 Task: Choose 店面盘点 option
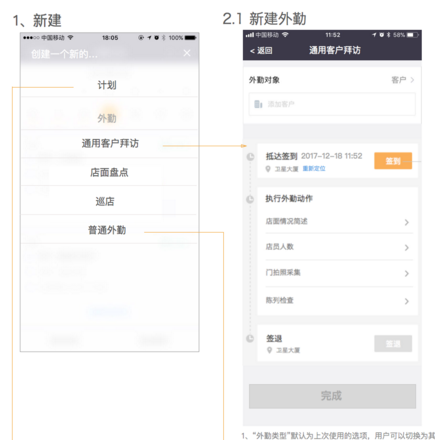[x=110, y=172]
